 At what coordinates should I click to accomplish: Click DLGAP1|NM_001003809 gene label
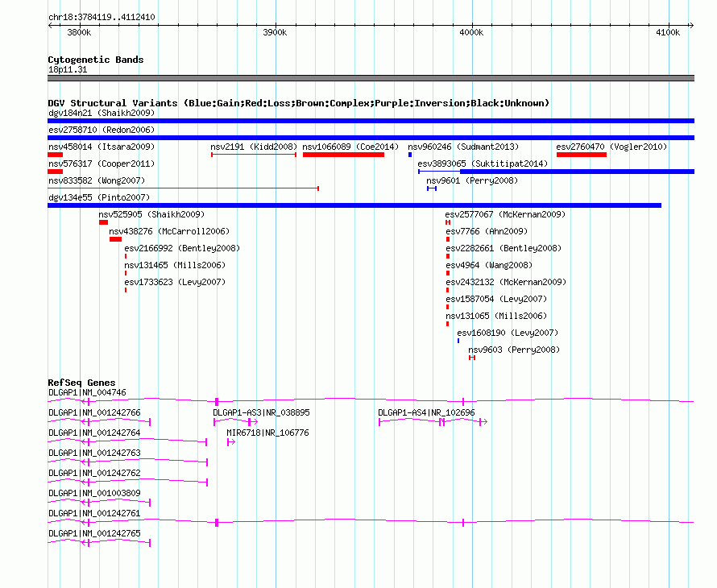[x=94, y=493]
